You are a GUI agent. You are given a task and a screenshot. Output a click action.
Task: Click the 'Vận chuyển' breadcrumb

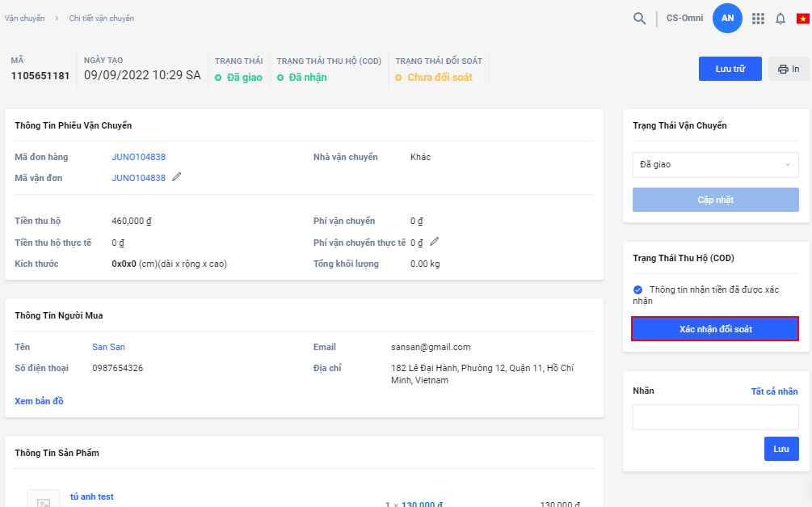24,18
